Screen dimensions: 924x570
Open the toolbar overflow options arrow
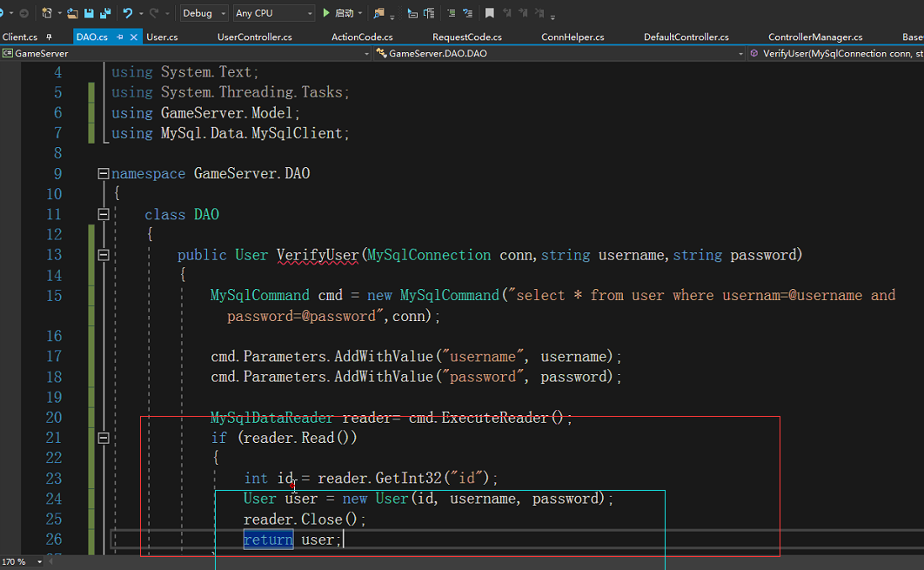552,17
